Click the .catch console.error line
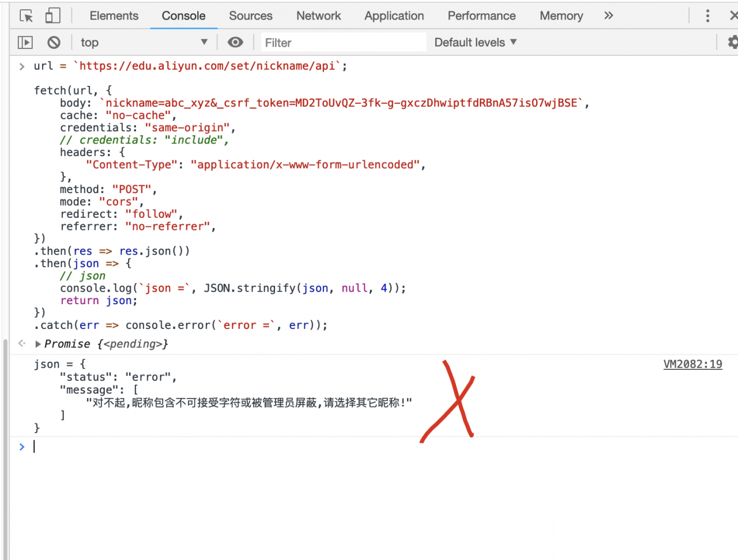 [x=180, y=326]
